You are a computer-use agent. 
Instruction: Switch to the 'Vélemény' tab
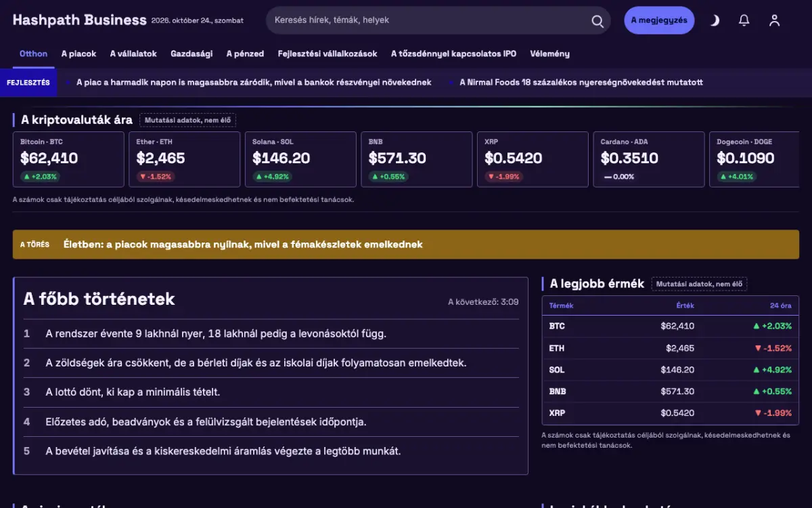549,54
